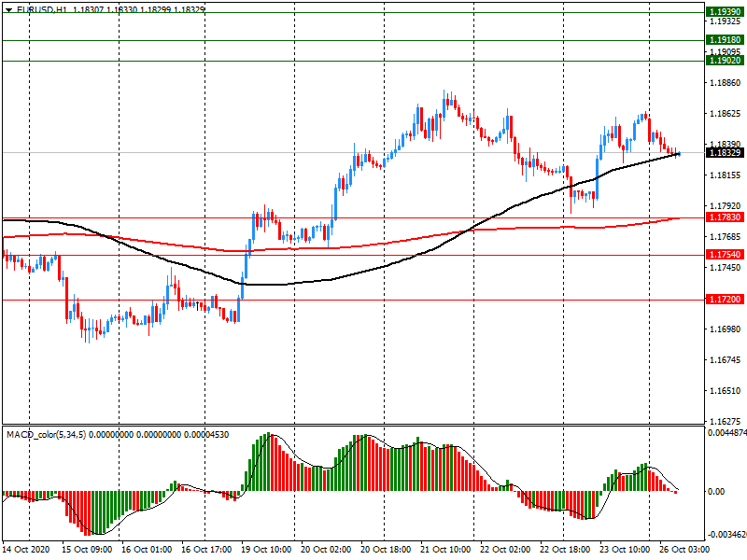Click the MACD 0.00 scale value
747x560 pixels.
pyautogui.click(x=719, y=492)
